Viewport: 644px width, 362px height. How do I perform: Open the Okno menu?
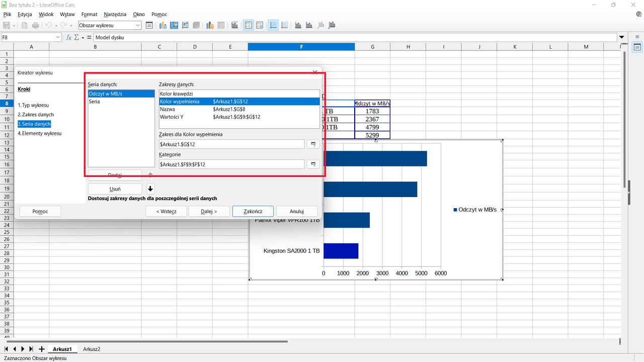pos(139,15)
